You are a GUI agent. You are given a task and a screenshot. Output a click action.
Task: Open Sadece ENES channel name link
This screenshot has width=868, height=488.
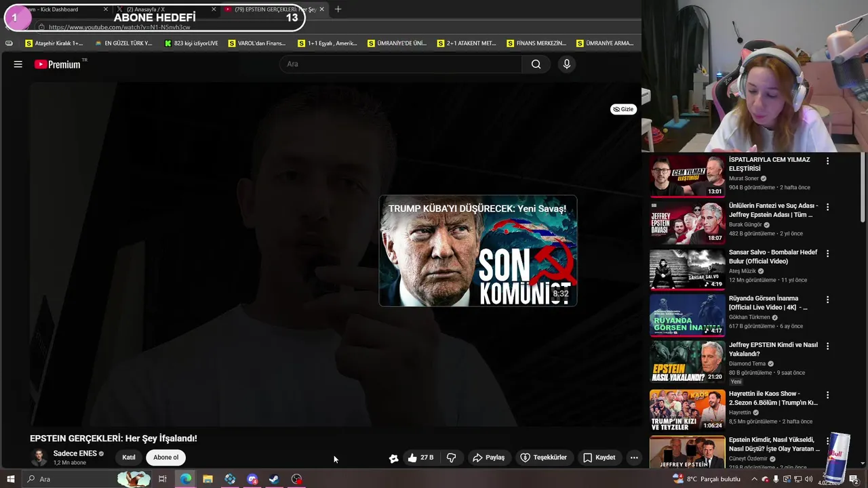pyautogui.click(x=75, y=453)
